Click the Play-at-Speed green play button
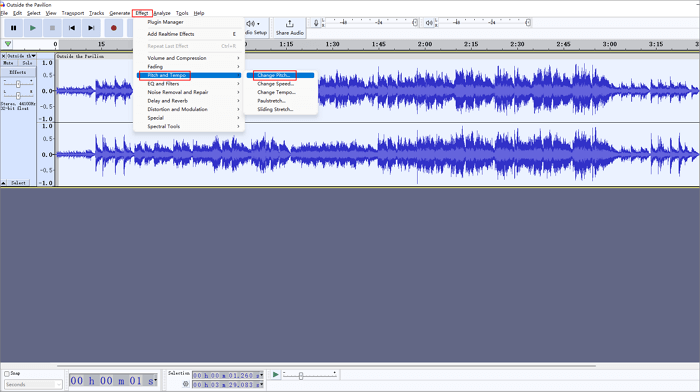This screenshot has height=392, width=700. pos(275,375)
